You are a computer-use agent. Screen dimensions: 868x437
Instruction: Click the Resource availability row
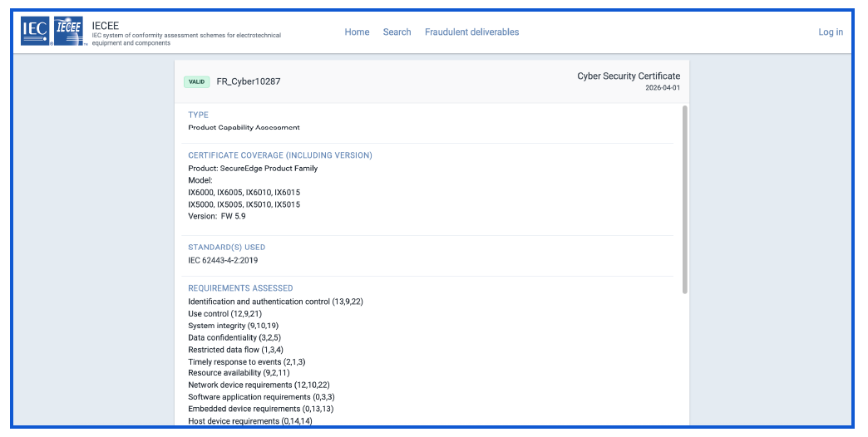click(239, 373)
